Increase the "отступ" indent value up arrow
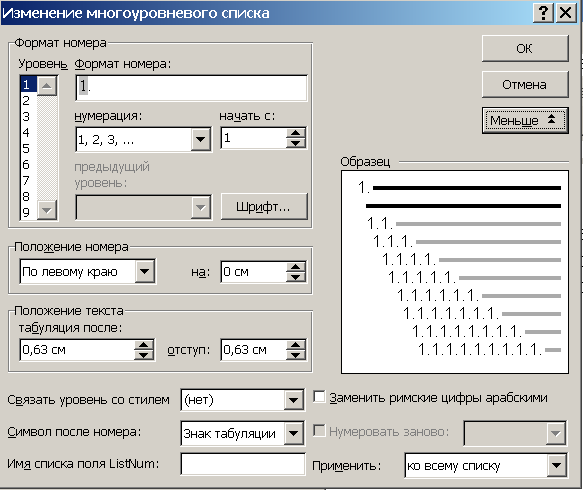The width and height of the screenshot is (583, 490). (296, 345)
